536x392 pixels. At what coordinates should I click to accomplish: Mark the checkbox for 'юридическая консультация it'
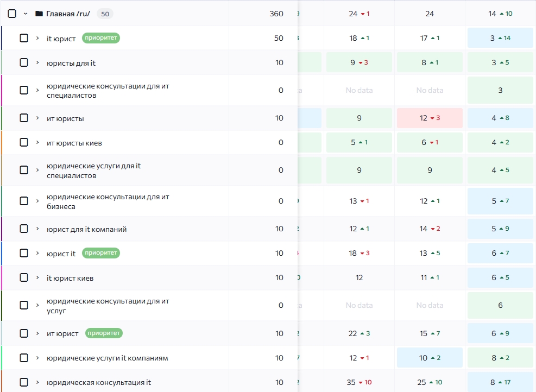24,382
